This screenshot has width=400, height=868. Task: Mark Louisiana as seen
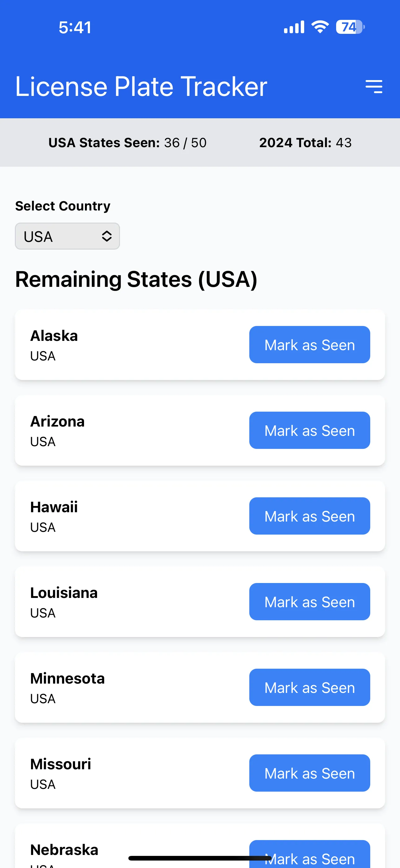click(x=309, y=601)
